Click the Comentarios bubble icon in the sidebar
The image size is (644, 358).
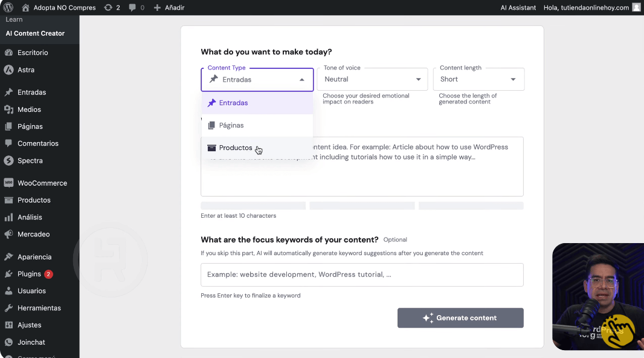[8, 143]
